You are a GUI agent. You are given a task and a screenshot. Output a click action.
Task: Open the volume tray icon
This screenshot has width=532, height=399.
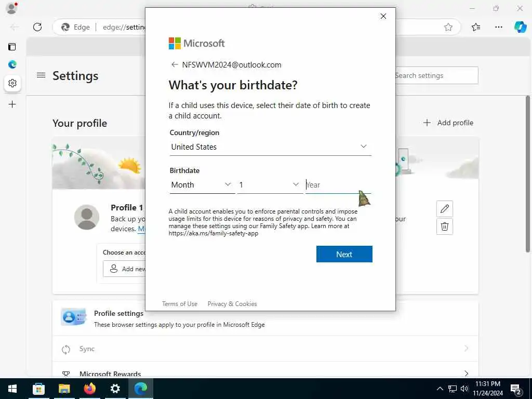(x=464, y=389)
